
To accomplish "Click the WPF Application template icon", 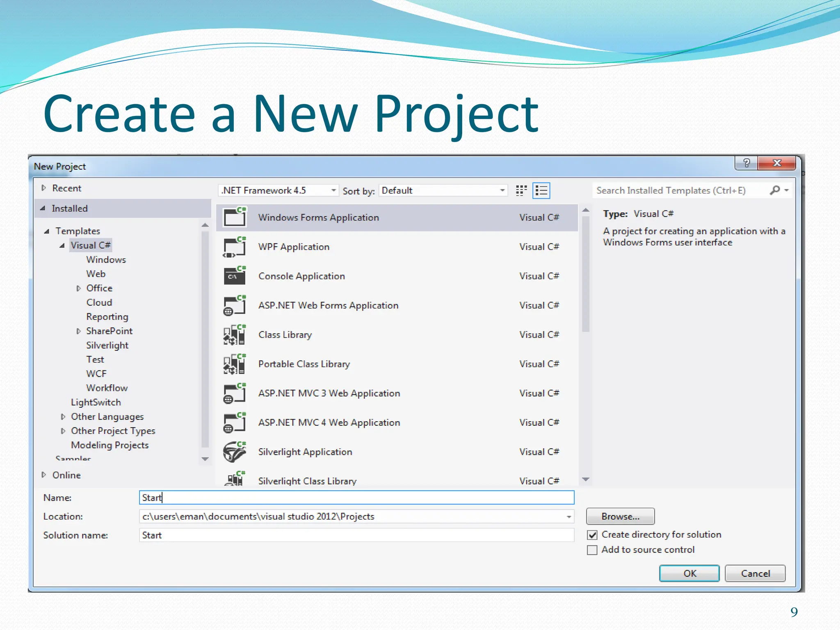I will pyautogui.click(x=235, y=247).
